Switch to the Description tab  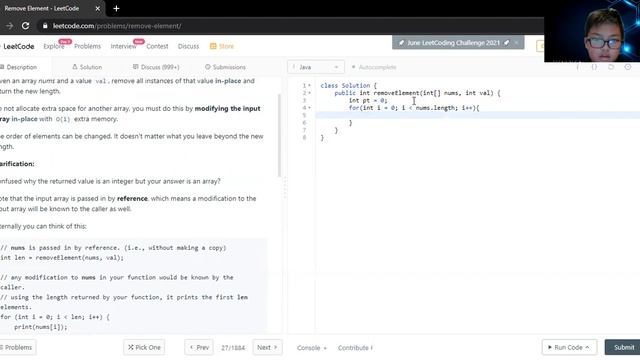[x=19, y=67]
